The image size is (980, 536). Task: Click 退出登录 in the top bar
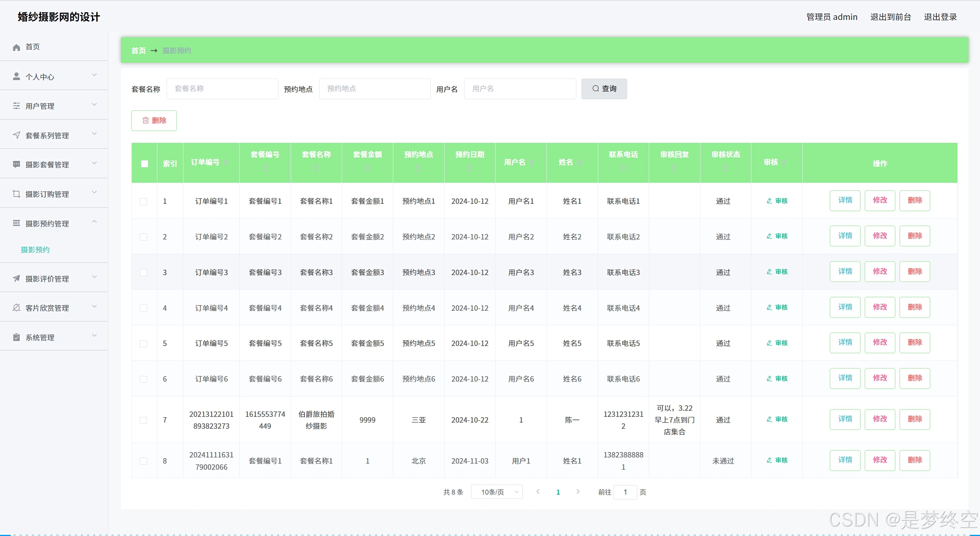tap(940, 17)
